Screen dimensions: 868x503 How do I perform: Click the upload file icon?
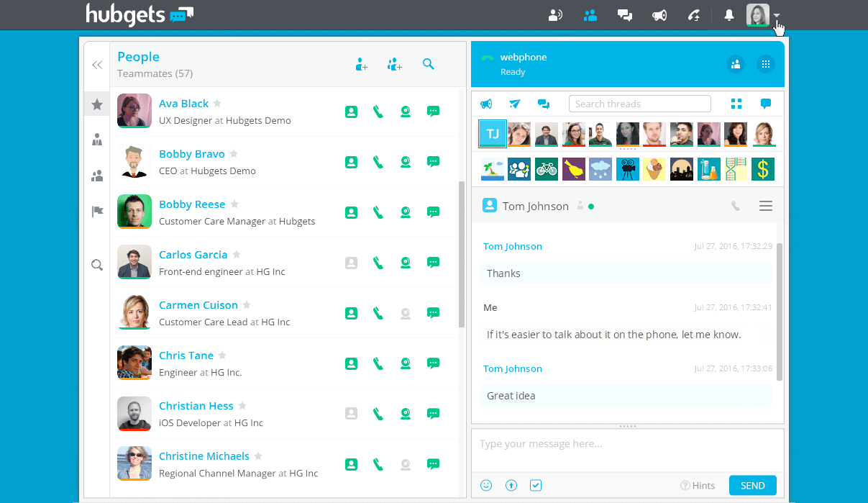[x=511, y=486]
